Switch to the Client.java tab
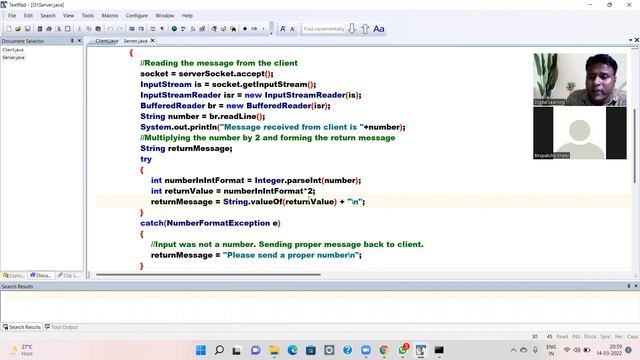The image size is (640, 360). point(106,41)
